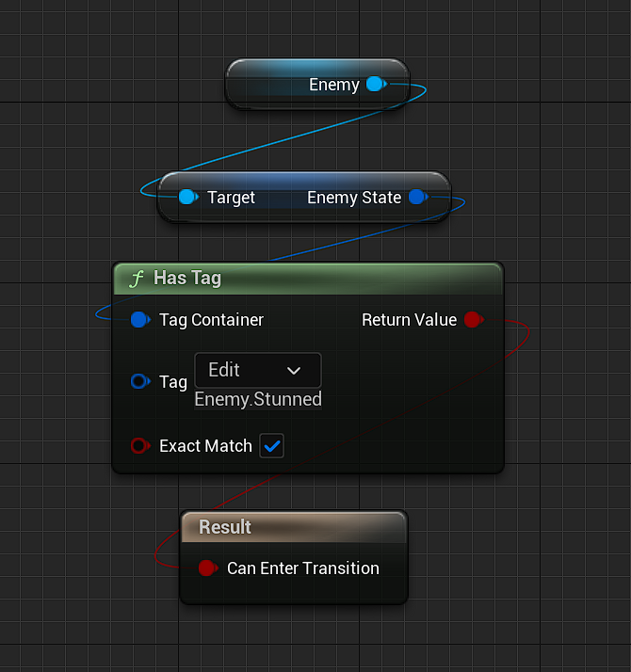Click the Can Enter Transition label
Image resolution: width=631 pixels, height=672 pixels.
(x=303, y=568)
